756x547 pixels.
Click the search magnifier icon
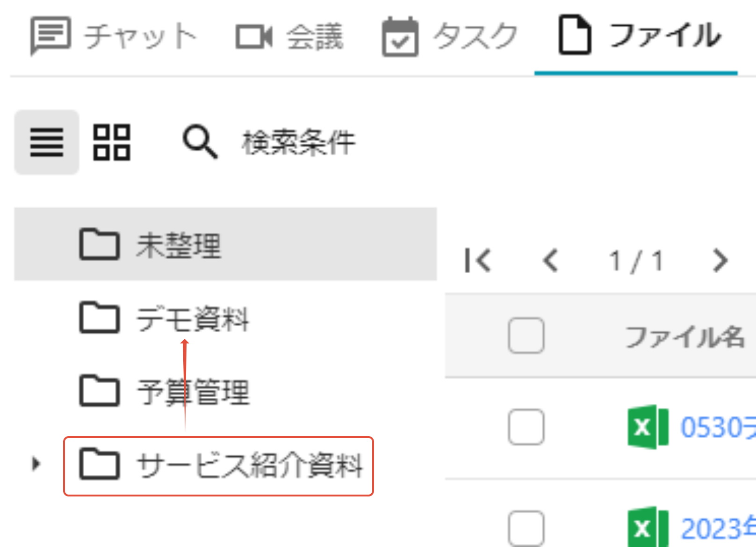tap(200, 142)
